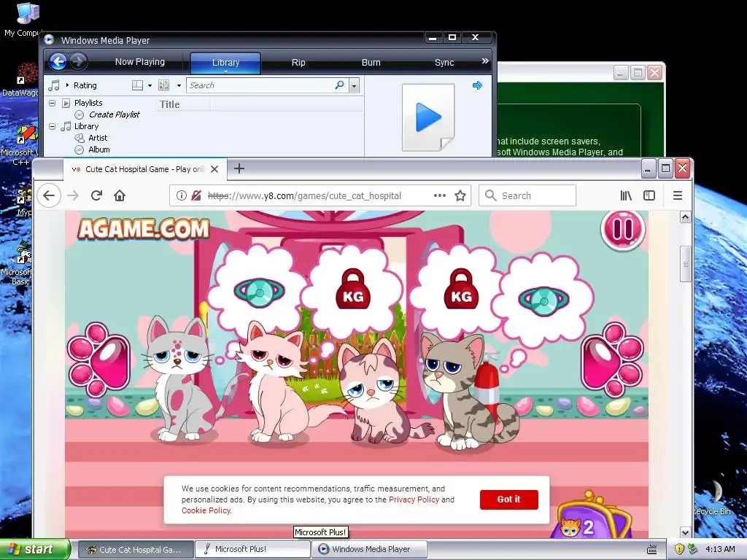Switch to the Now Playing tab
Screen dimensions: 747x560
click(139, 61)
